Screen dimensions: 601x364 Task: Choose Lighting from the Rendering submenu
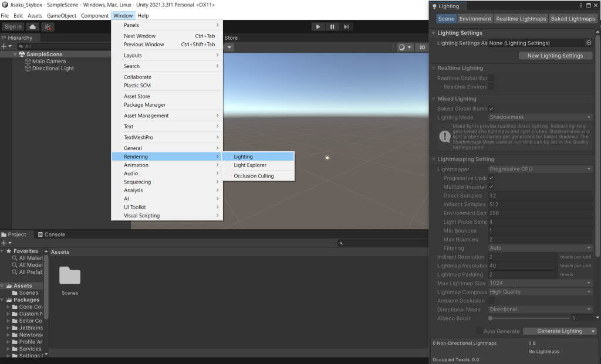(245, 156)
